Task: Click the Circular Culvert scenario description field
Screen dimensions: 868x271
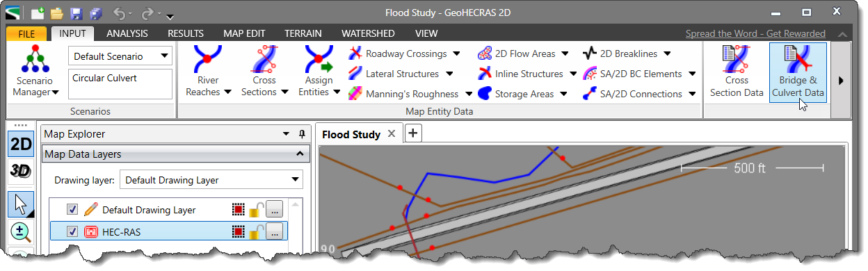Action: click(x=120, y=83)
